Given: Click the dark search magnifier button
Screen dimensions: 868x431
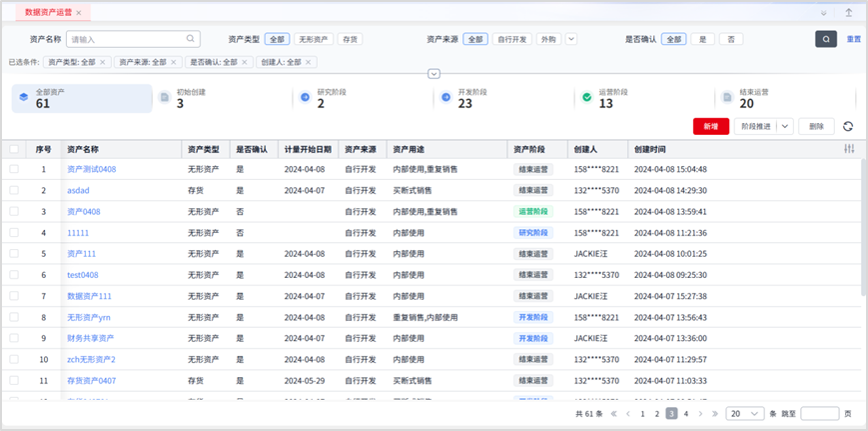Looking at the screenshot, I should coord(825,39).
